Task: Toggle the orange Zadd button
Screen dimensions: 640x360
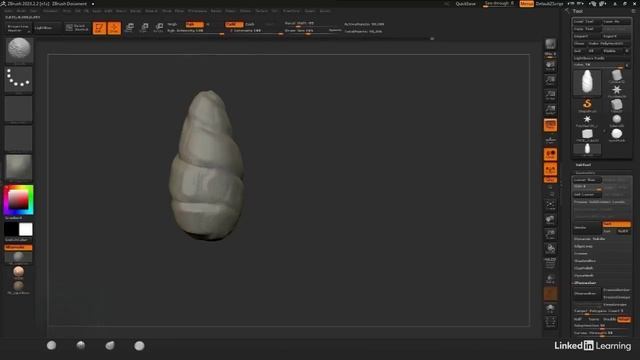Action: (x=234, y=24)
